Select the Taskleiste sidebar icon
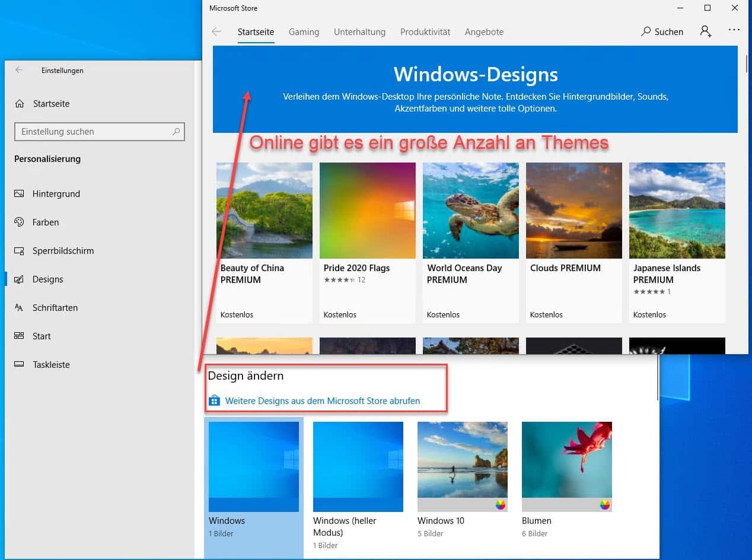 pyautogui.click(x=20, y=364)
